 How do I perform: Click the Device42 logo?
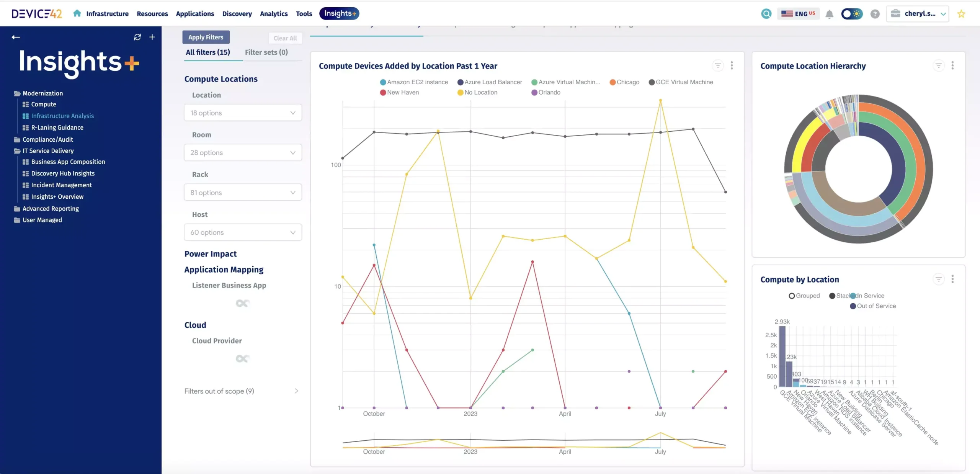pyautogui.click(x=37, y=14)
